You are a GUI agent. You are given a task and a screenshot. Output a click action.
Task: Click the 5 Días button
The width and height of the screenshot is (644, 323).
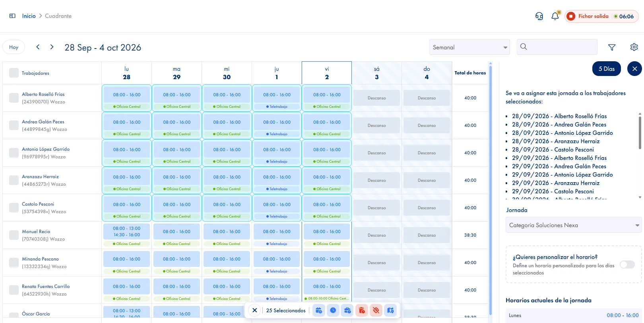tap(607, 69)
